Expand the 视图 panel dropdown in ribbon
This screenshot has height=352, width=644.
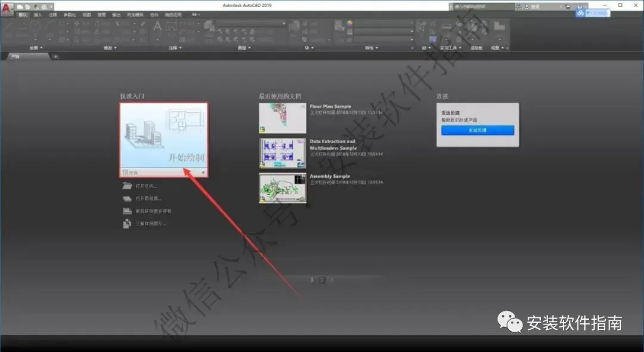497,48
